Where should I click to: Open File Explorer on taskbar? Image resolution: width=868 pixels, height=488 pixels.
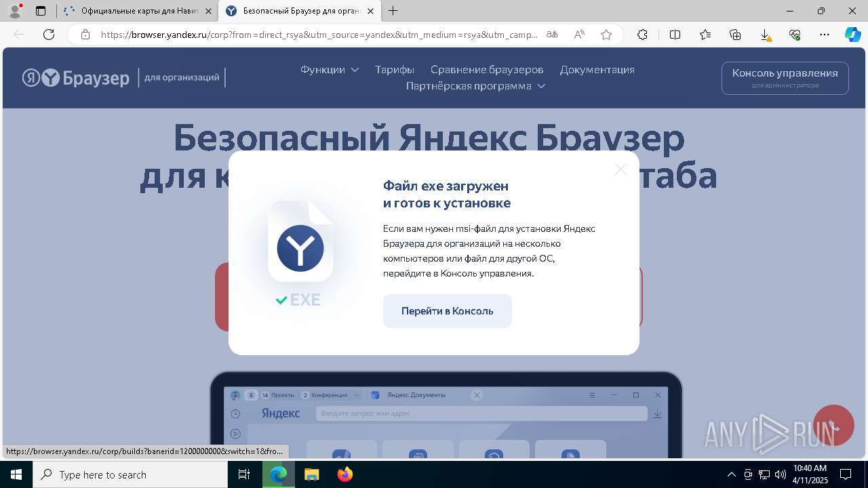[311, 474]
